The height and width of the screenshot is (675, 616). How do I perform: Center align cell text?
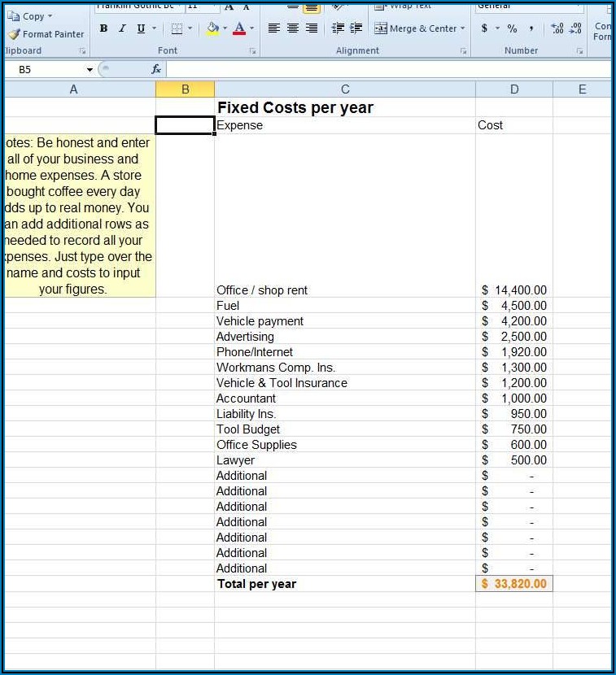coord(293,28)
